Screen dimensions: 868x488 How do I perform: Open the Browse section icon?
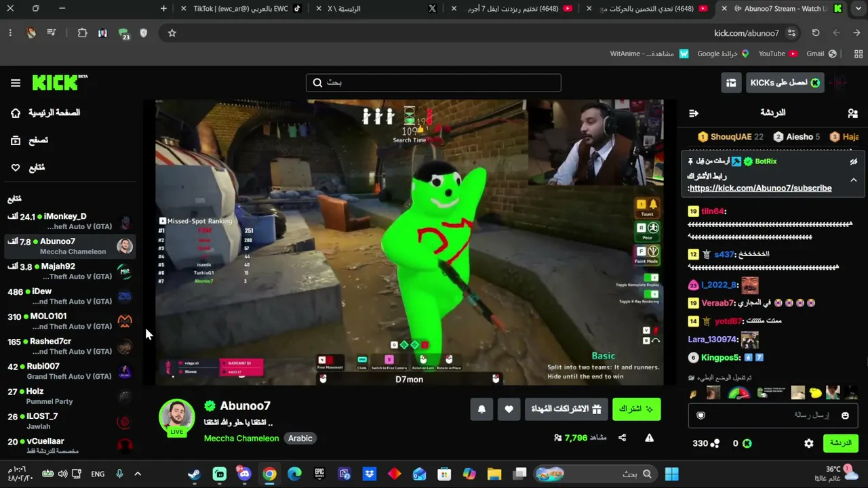(16, 140)
